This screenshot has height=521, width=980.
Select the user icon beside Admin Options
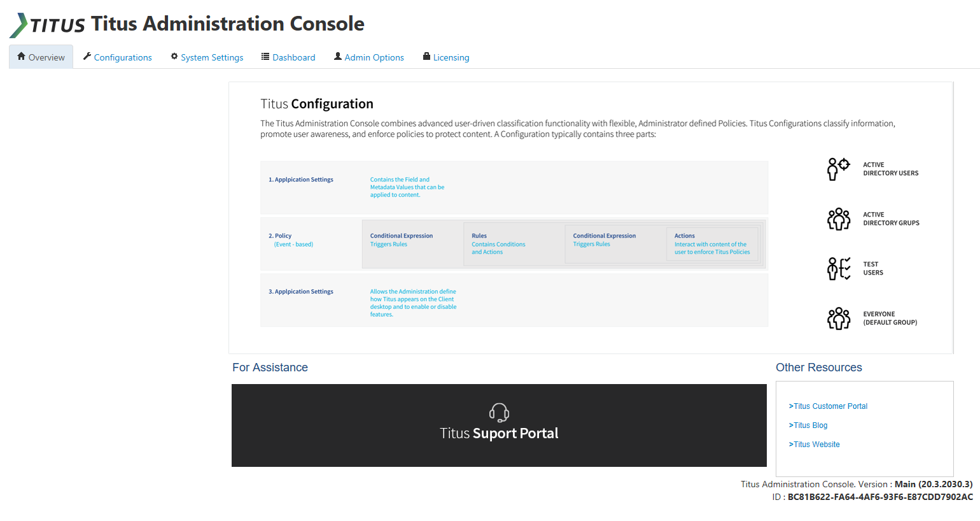point(338,56)
